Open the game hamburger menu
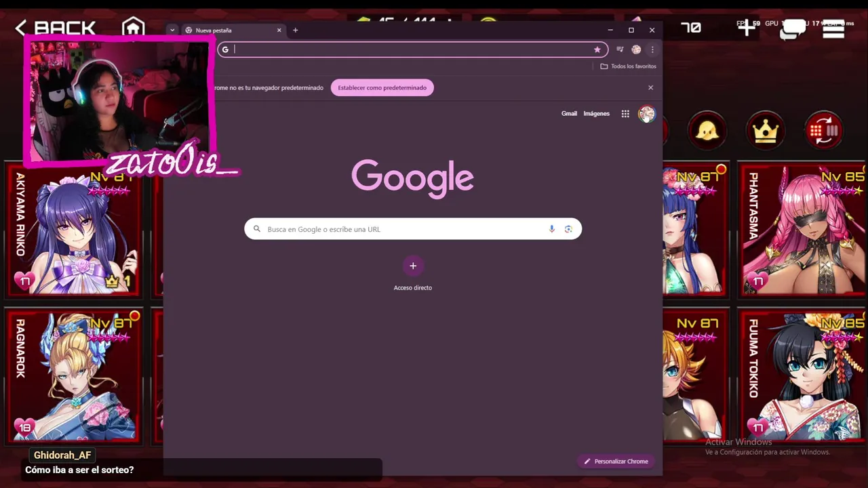Viewport: 868px width, 488px height. click(833, 28)
